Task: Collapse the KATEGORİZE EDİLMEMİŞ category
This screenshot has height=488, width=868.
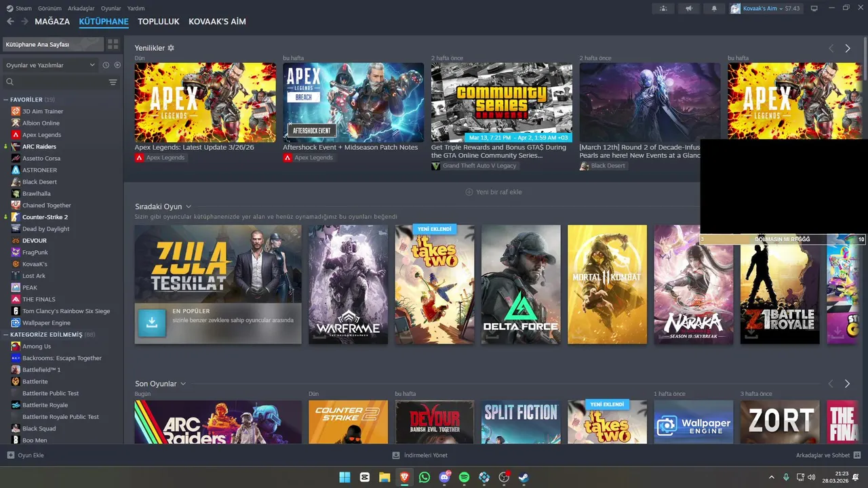Action: [6, 335]
